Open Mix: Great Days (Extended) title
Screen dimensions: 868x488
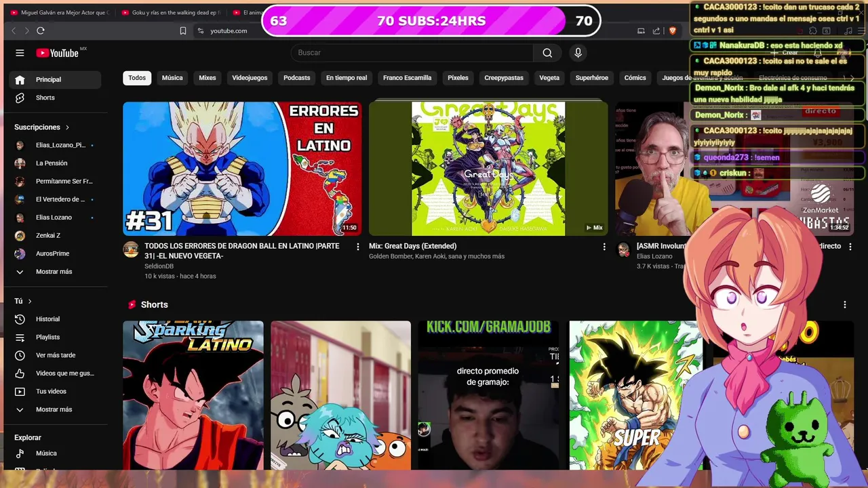coord(413,246)
